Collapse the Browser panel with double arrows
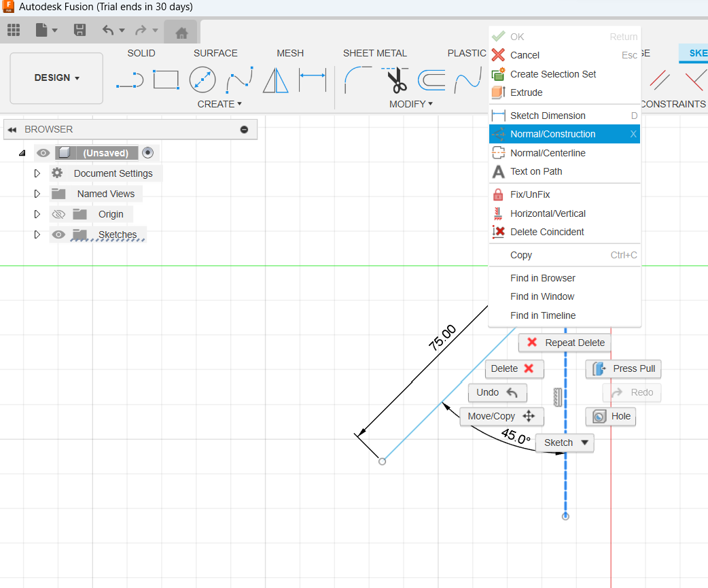This screenshot has height=588, width=708. 12,130
